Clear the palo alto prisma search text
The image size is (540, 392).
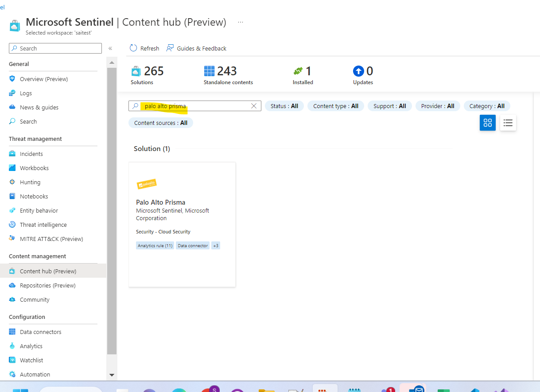[x=253, y=105]
